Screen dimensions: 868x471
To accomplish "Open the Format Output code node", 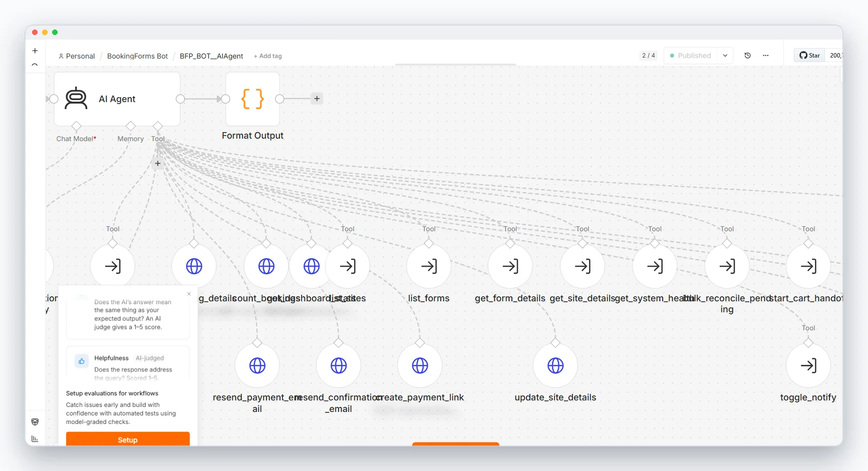I will (252, 99).
